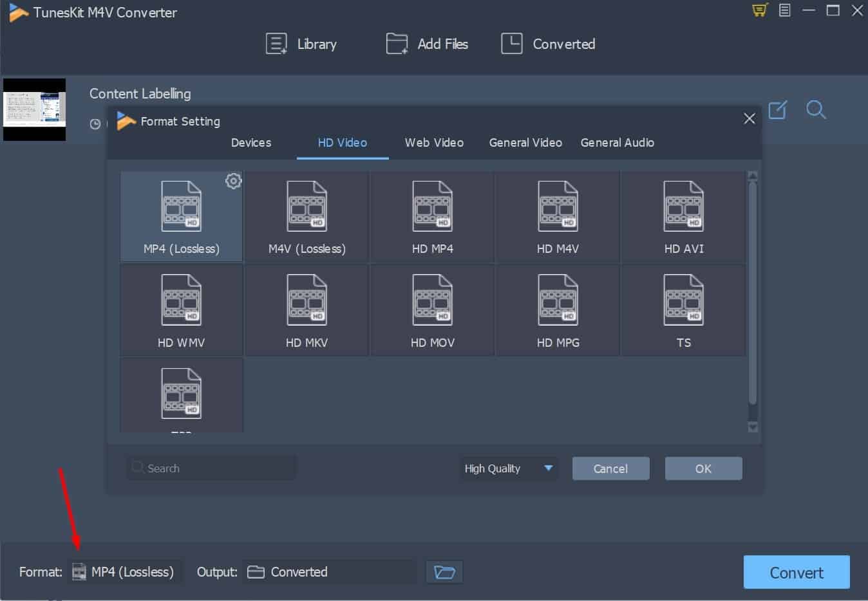Open Library from the top toolbar
Image resolution: width=868 pixels, height=601 pixels.
click(x=301, y=44)
